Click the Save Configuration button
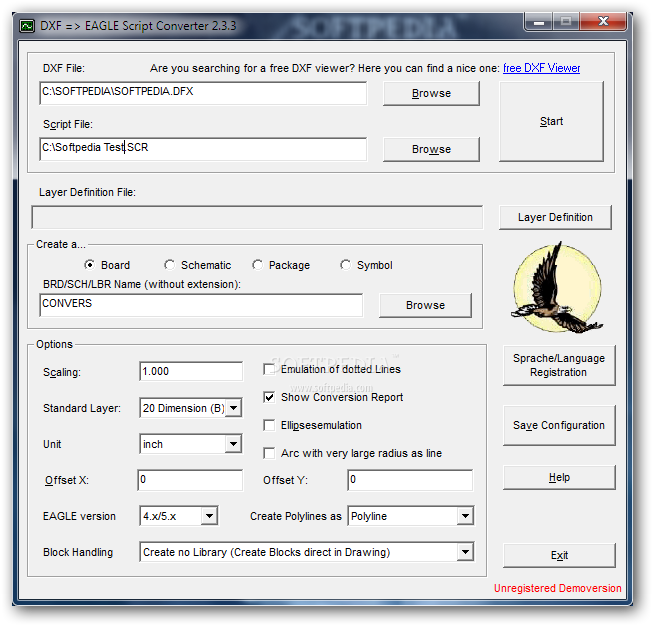 pos(559,425)
